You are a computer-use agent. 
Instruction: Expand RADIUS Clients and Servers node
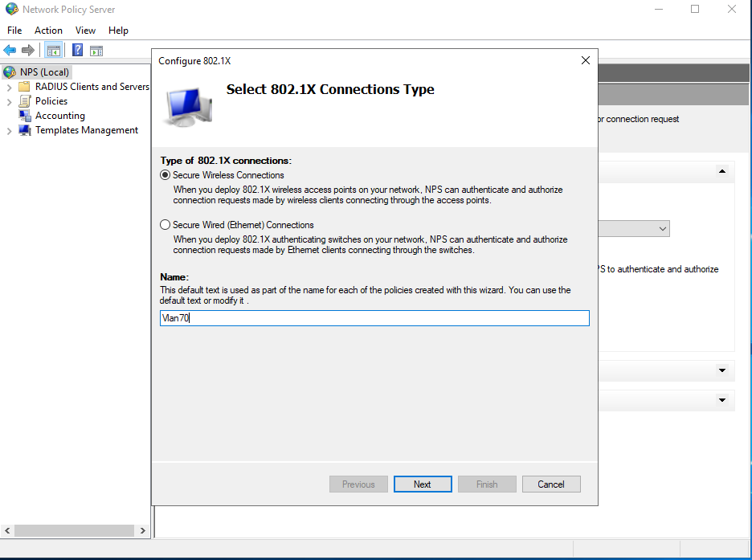[9, 88]
